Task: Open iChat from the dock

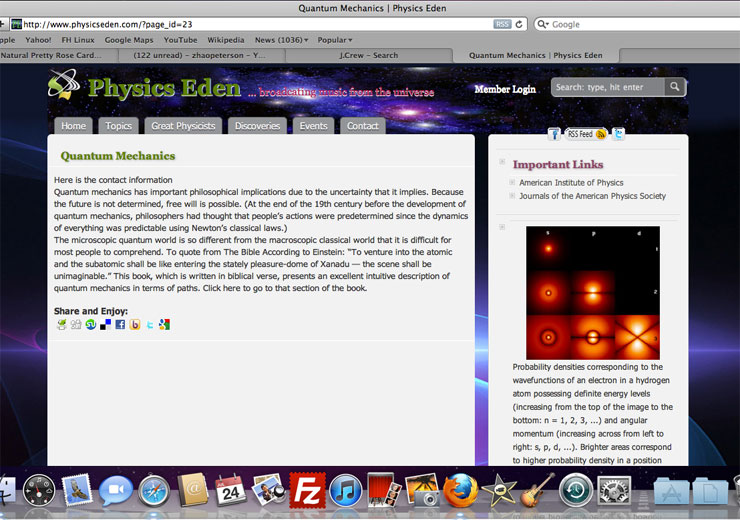Action: [116, 491]
